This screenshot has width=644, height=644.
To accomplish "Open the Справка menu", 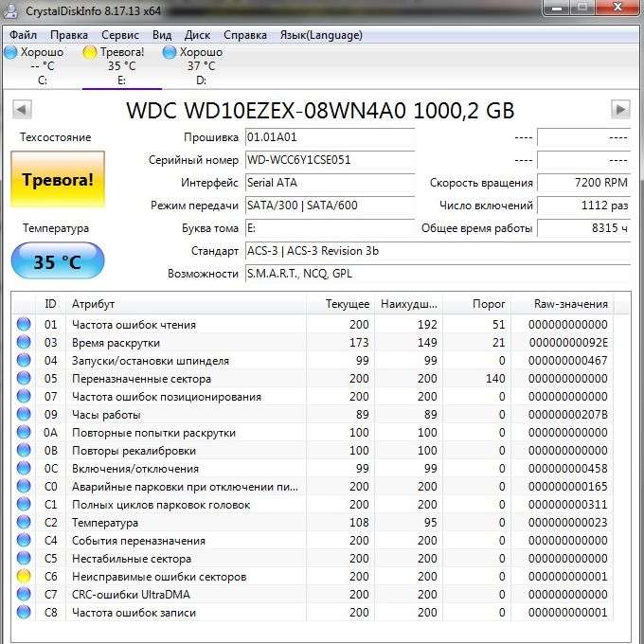I will pyautogui.click(x=245, y=35).
